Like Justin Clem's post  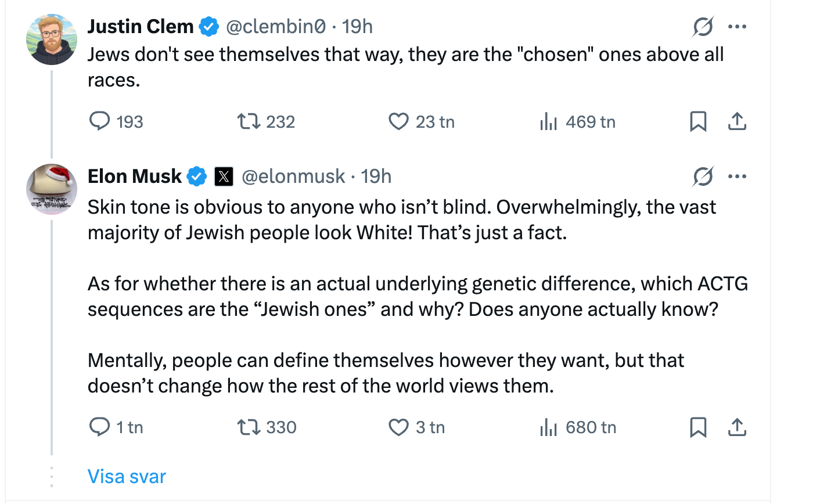point(398,121)
